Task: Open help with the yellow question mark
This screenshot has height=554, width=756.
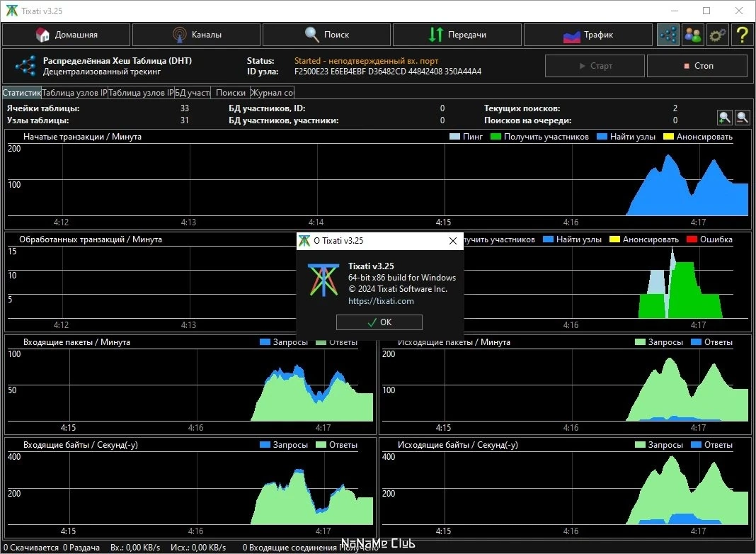Action: pyautogui.click(x=743, y=35)
